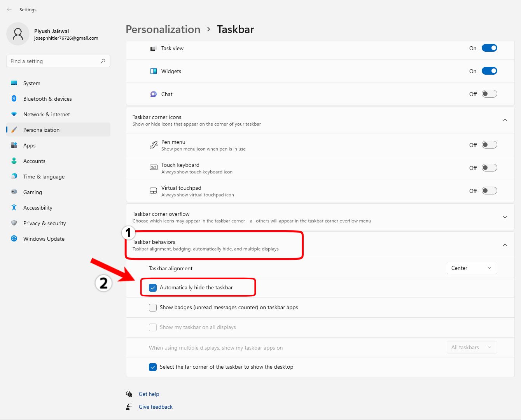The width and height of the screenshot is (521, 420).
Task: Select the Gaming controller icon in sidebar
Action: (14, 192)
